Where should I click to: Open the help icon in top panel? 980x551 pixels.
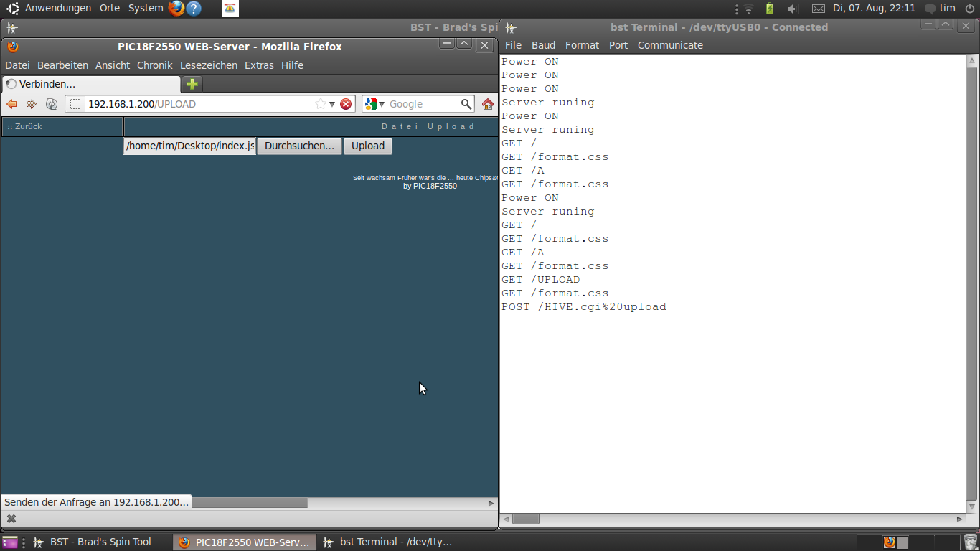(x=194, y=9)
